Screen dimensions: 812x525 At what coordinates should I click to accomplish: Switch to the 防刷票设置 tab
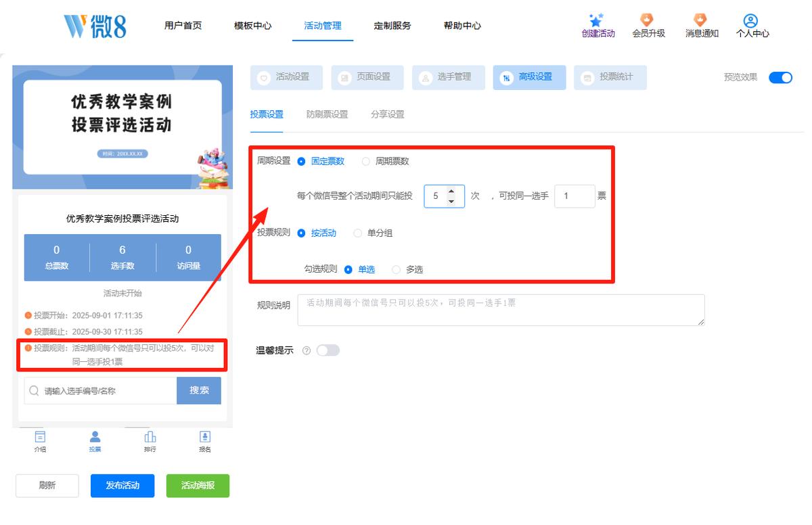[327, 114]
